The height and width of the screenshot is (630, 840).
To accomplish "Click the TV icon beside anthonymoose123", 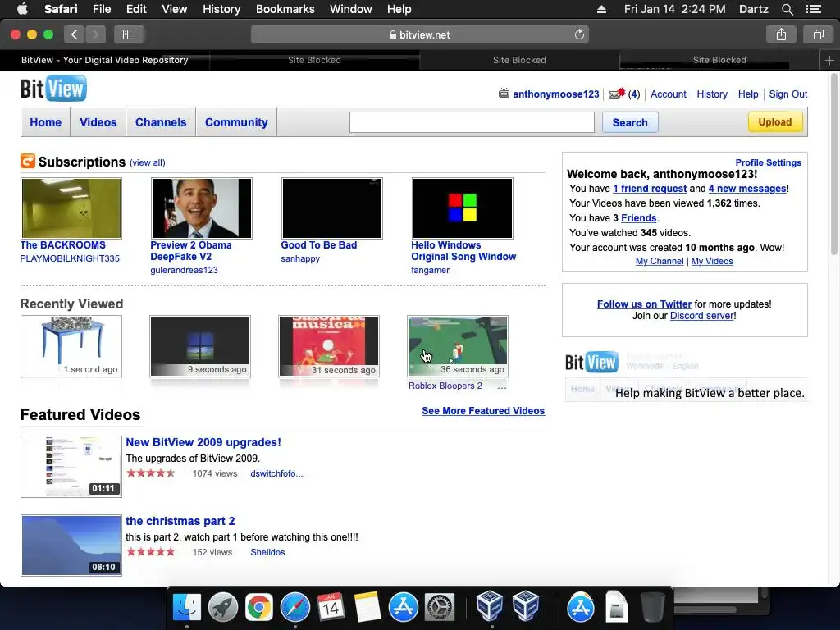I will (x=504, y=94).
